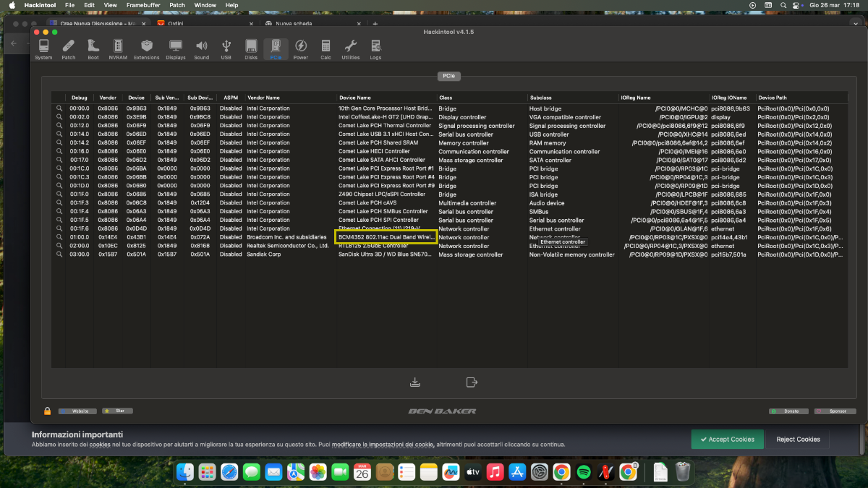Image resolution: width=868 pixels, height=488 pixels.
Task: Open the Power settings icon
Action: 300,49
